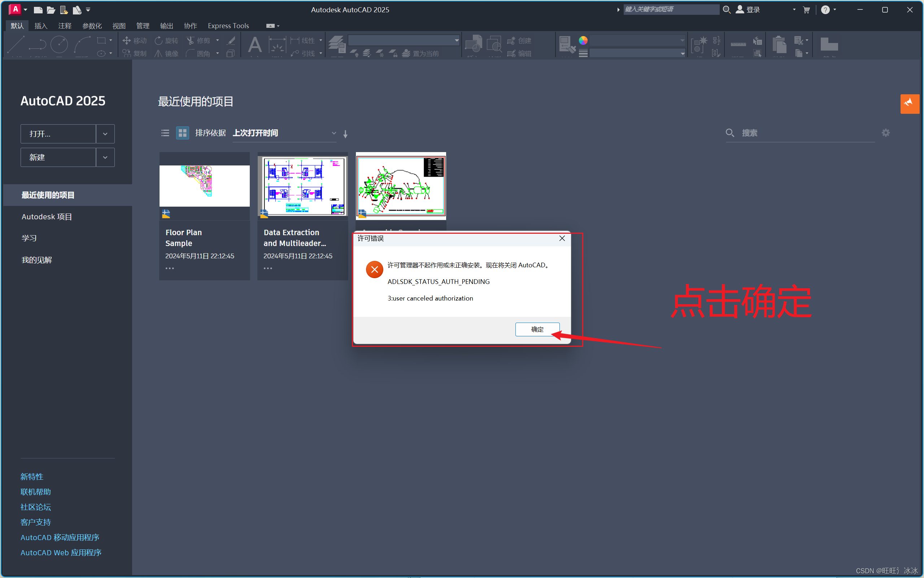Open the 插入 ribbon tab
Screen dimensions: 924x578
click(41, 26)
